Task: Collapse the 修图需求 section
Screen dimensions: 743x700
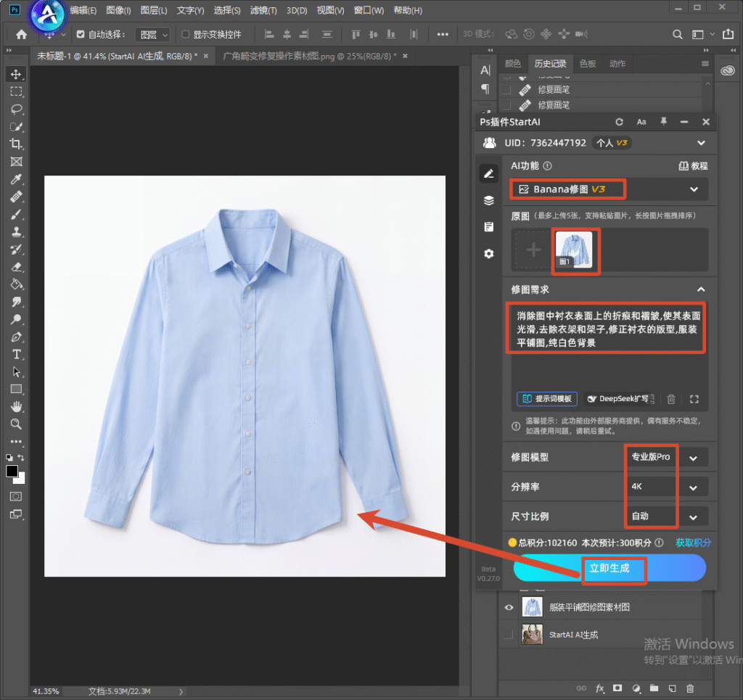Action: pyautogui.click(x=701, y=289)
